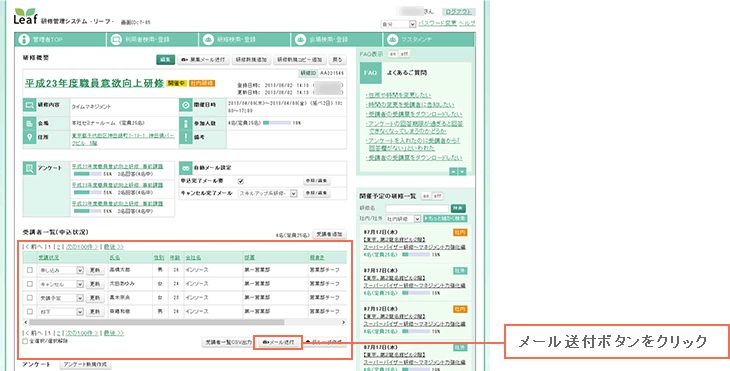The image size is (730, 371).
Task: Click the 受講者一覧CSV出力 button
Action: pyautogui.click(x=229, y=343)
